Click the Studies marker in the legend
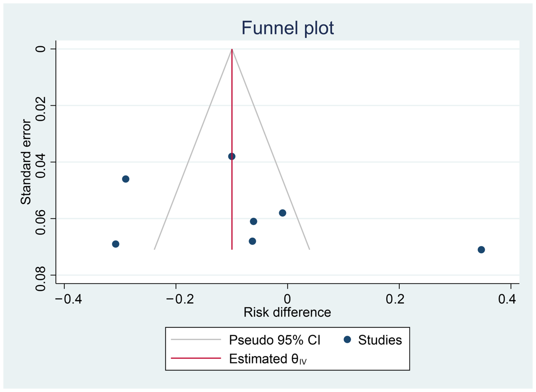This screenshot has height=392, width=536. 347,340
